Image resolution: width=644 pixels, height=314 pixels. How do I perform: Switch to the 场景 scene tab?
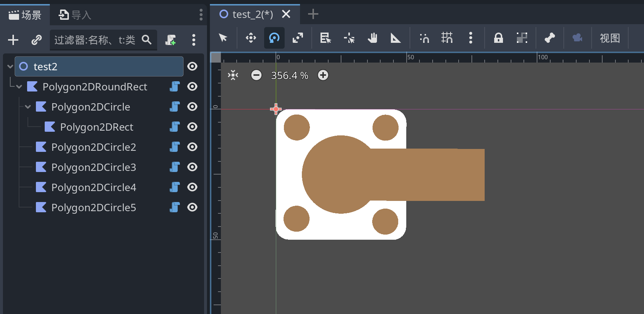pyautogui.click(x=25, y=15)
